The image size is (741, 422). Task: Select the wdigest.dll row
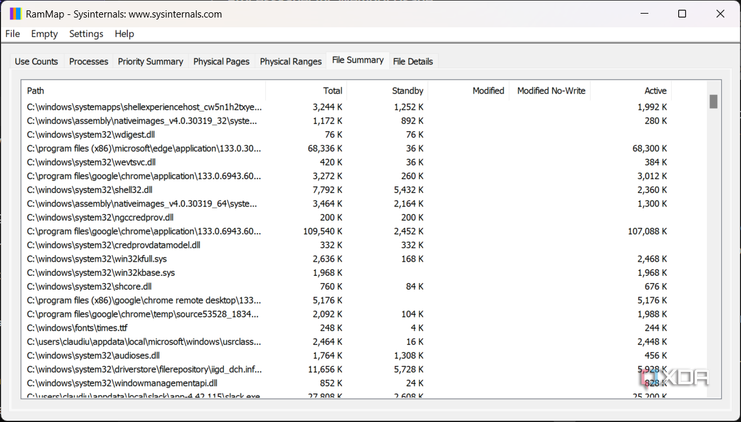click(364, 135)
